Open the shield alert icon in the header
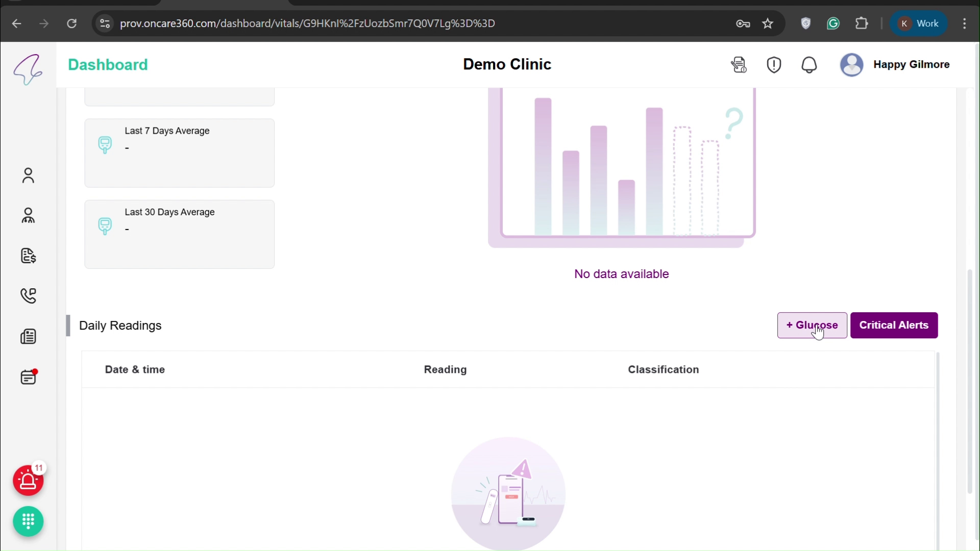The image size is (980, 551). point(773,65)
